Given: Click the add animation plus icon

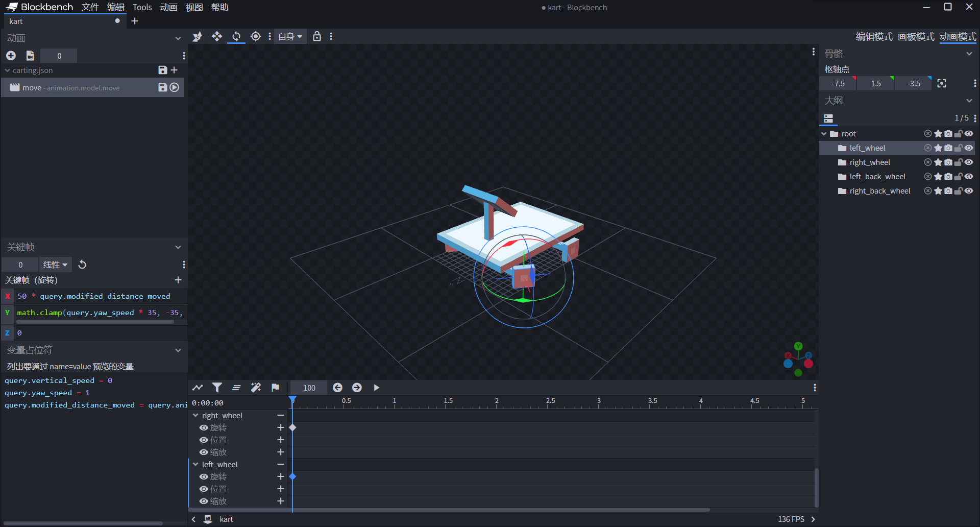Looking at the screenshot, I should (x=11, y=56).
